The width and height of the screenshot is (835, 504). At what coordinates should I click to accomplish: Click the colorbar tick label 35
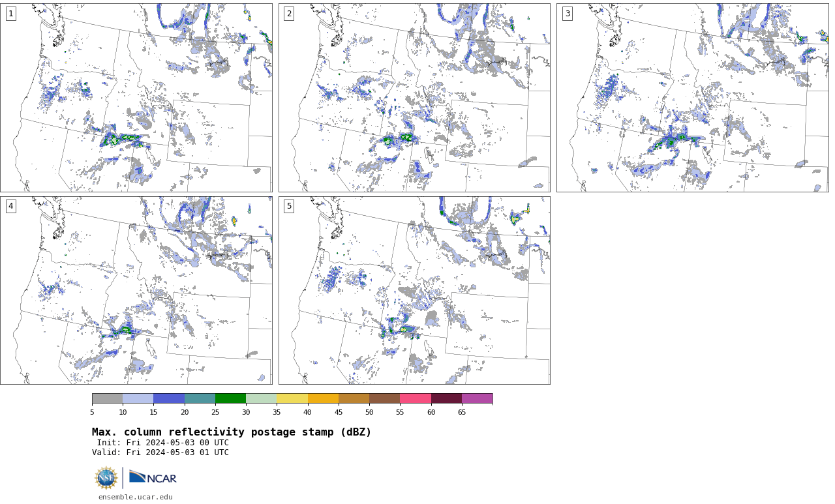point(277,412)
